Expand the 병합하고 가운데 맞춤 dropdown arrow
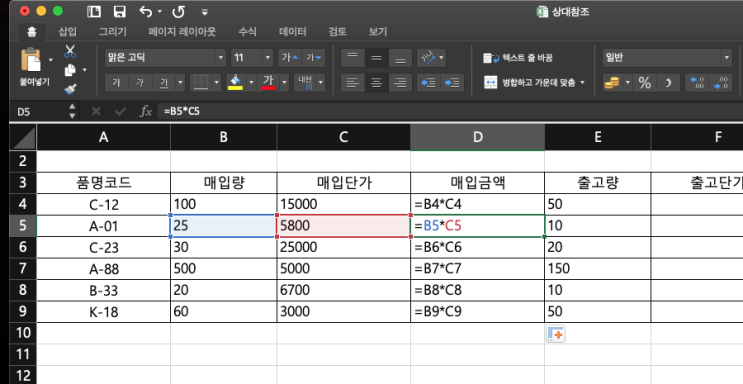Image resolution: width=743 pixels, height=384 pixels. click(x=582, y=82)
